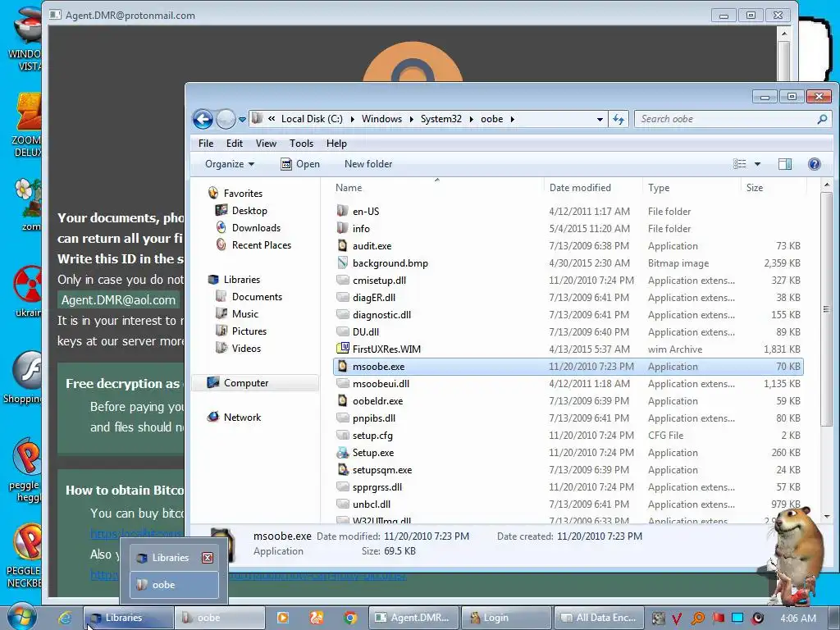The height and width of the screenshot is (630, 840).
Task: Open address bar history dropdown
Action: click(600, 120)
